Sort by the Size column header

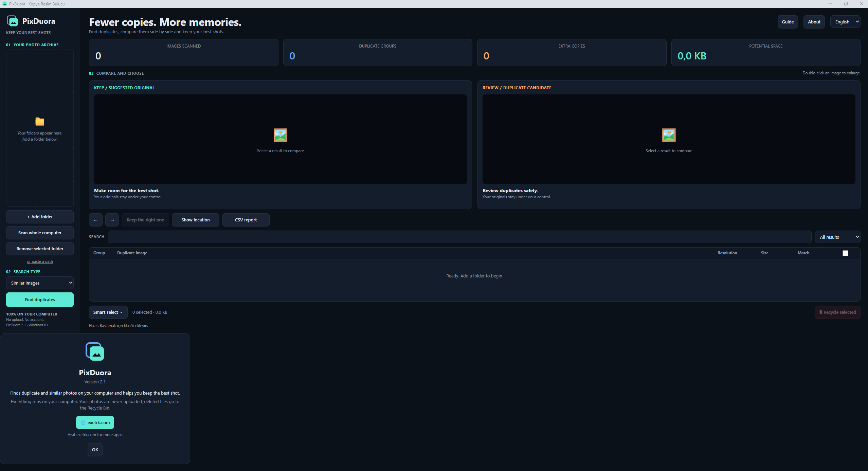(765, 253)
